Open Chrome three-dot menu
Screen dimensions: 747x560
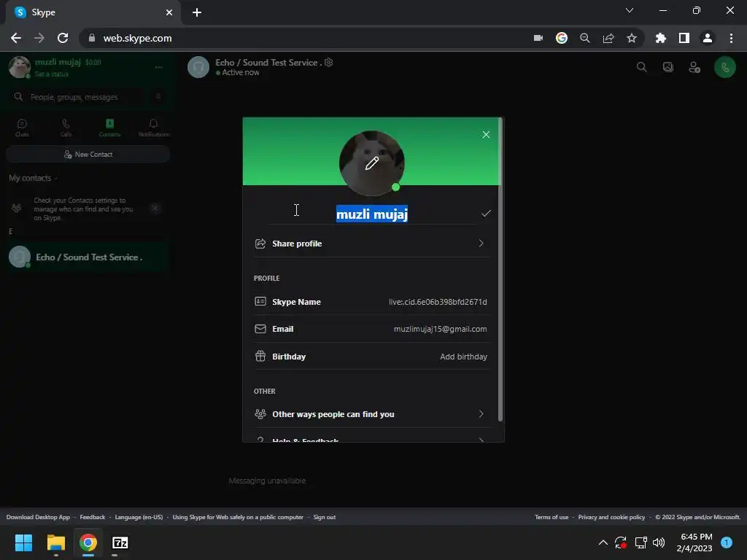tap(731, 38)
